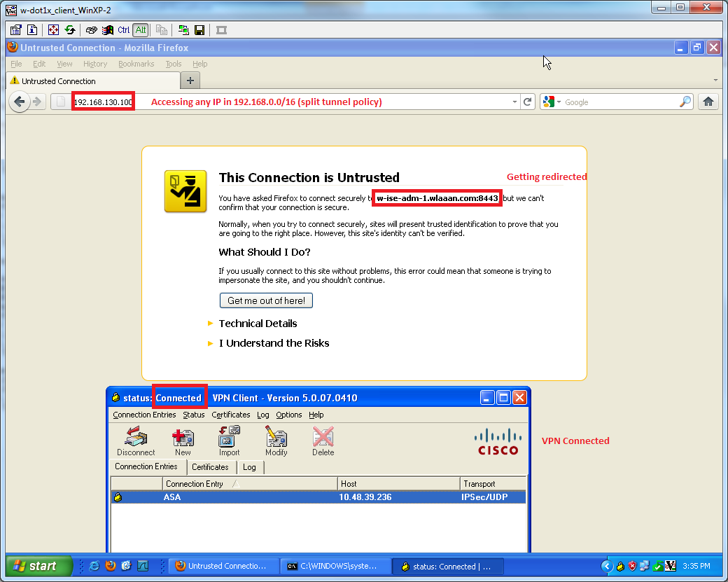The image size is (728, 582).
Task: Open VPN Client Help menu
Action: pos(316,415)
